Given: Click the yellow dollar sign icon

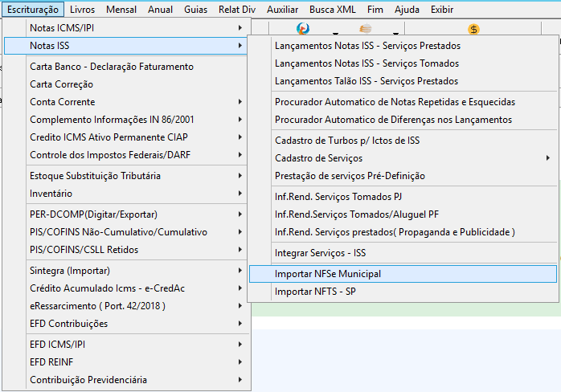Looking at the screenshot, I should click(x=473, y=29).
